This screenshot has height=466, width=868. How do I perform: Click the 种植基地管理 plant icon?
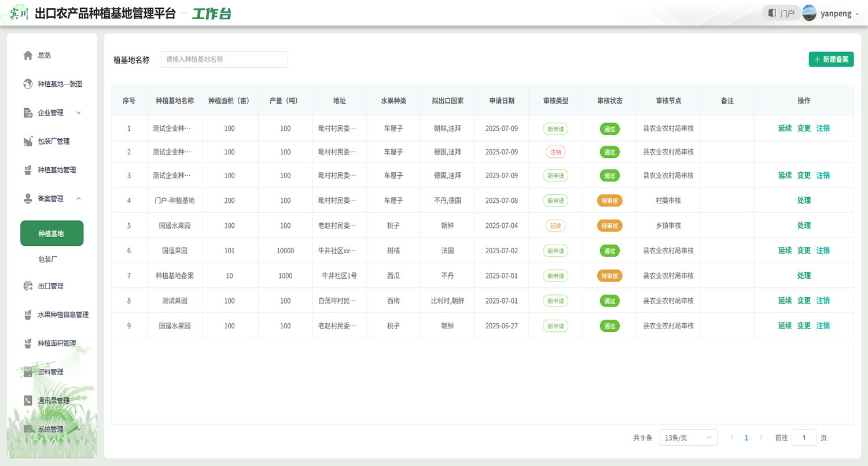point(28,170)
